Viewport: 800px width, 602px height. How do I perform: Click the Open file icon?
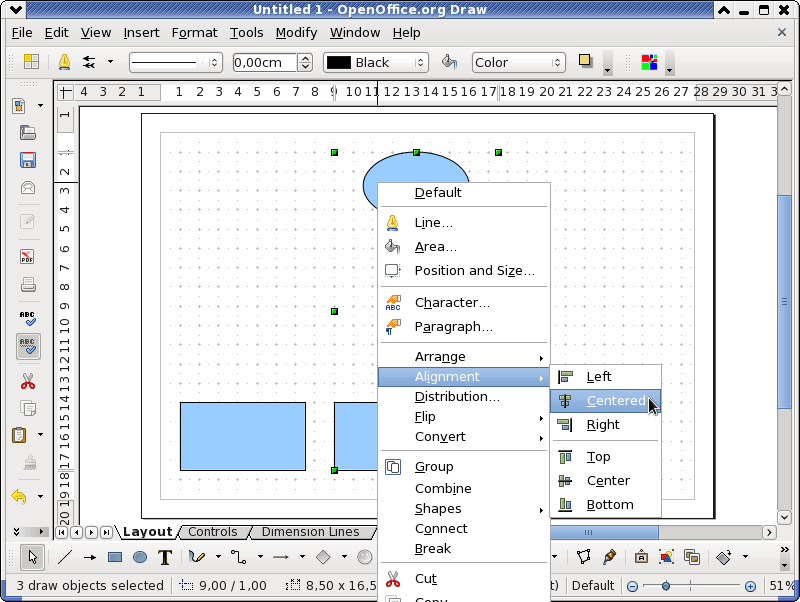(28, 133)
